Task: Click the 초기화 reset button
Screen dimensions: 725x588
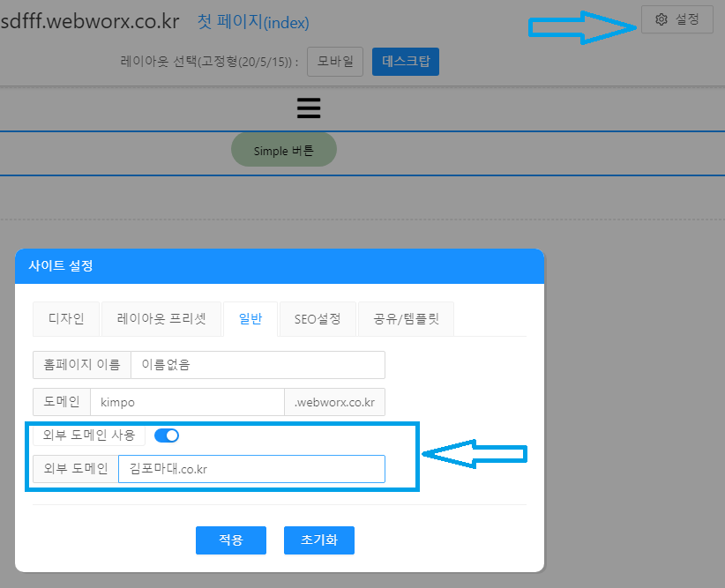Action: (x=319, y=540)
